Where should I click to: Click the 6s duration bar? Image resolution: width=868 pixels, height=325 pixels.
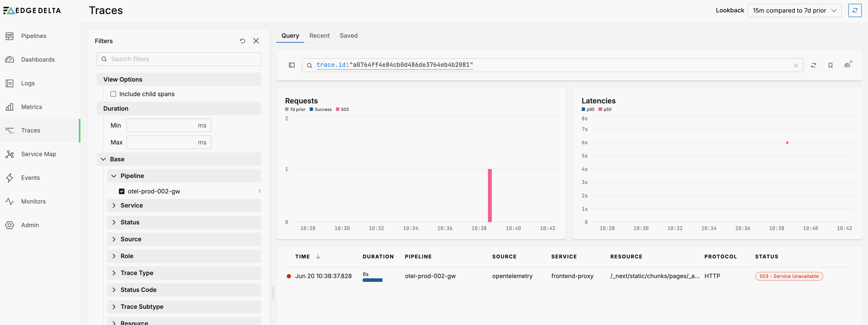(x=372, y=280)
